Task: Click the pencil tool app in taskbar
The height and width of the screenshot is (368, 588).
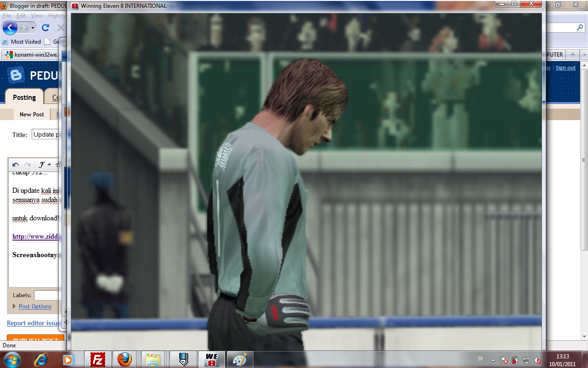Action: point(183,359)
